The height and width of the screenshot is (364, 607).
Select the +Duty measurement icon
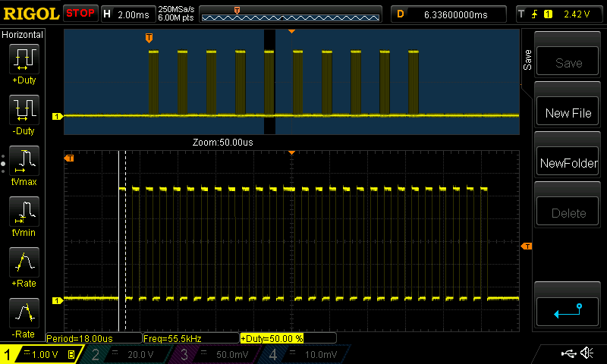click(x=24, y=60)
